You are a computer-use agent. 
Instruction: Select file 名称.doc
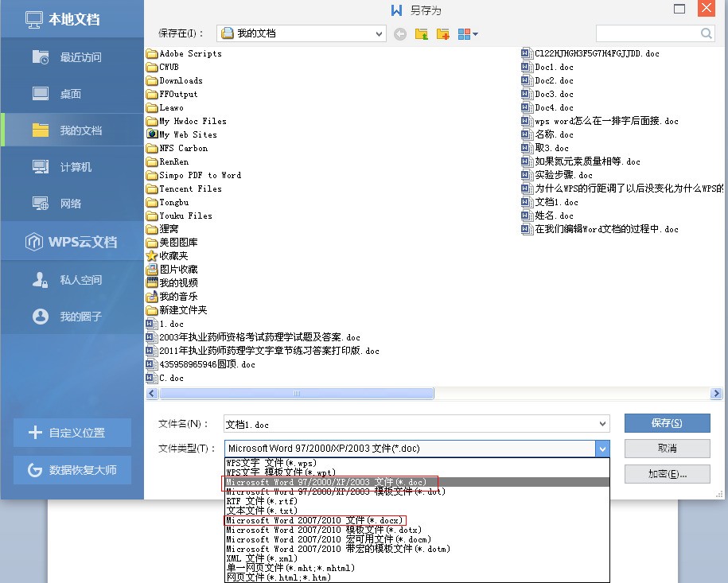(547, 134)
